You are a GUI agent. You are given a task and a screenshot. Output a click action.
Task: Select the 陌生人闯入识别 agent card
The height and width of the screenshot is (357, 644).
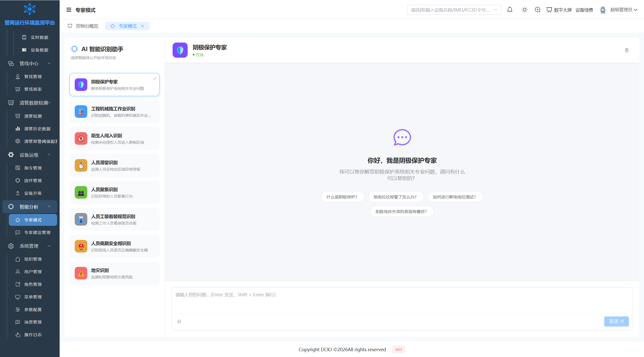pos(114,138)
